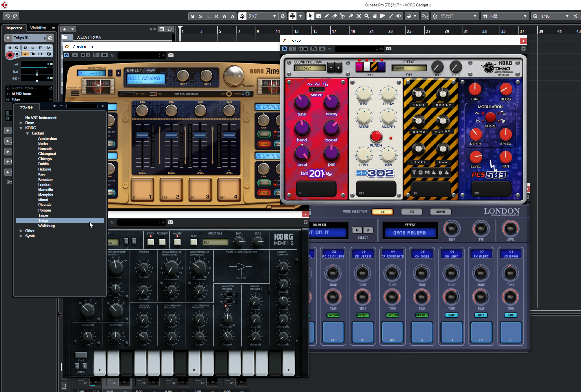The image size is (581, 392).
Task: Click minus sound program button in Amsterdam
Action: pos(110,73)
